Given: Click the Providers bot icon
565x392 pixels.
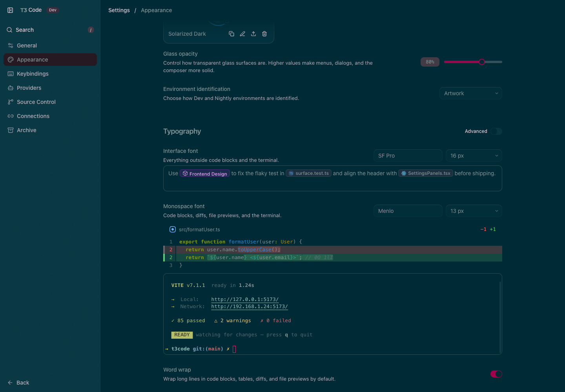Looking at the screenshot, I should pos(11,88).
